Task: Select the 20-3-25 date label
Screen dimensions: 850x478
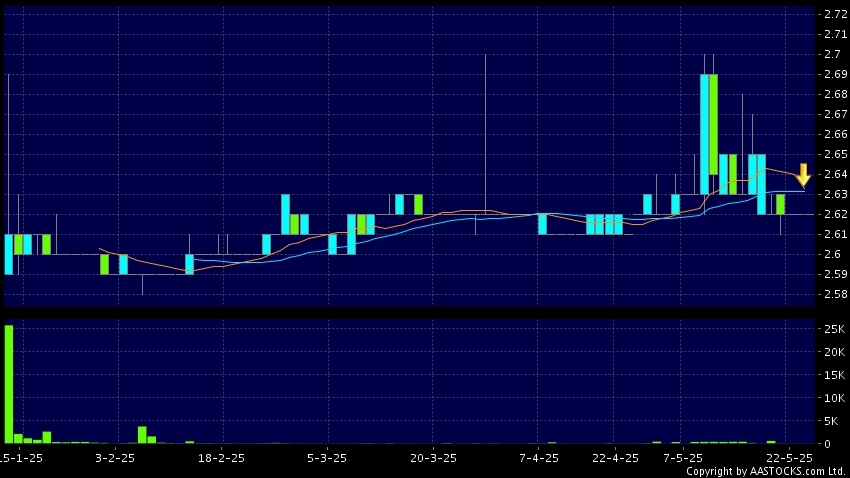Action: (433, 458)
